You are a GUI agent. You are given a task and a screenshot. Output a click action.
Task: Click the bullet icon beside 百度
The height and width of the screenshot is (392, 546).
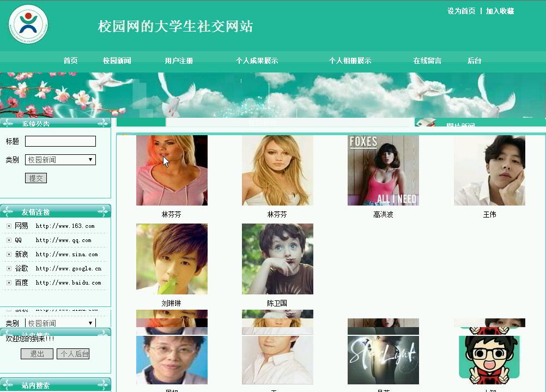click(x=9, y=282)
